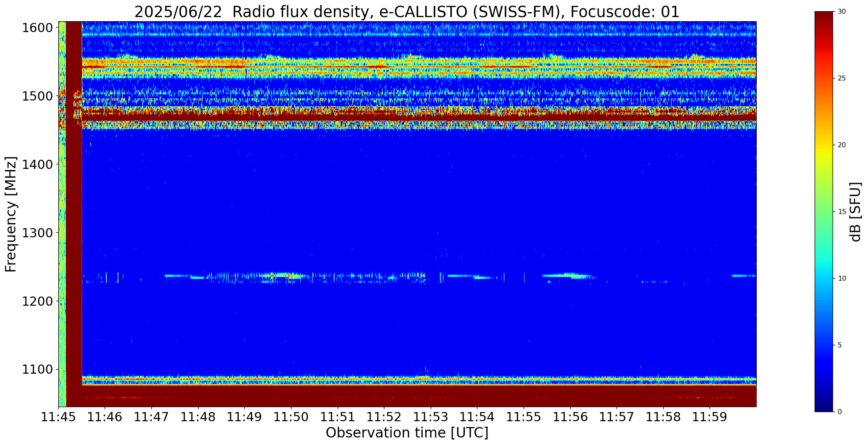Image resolution: width=868 pixels, height=445 pixels.
Task: Click the colorbar tick label 5
Action: tap(840, 345)
